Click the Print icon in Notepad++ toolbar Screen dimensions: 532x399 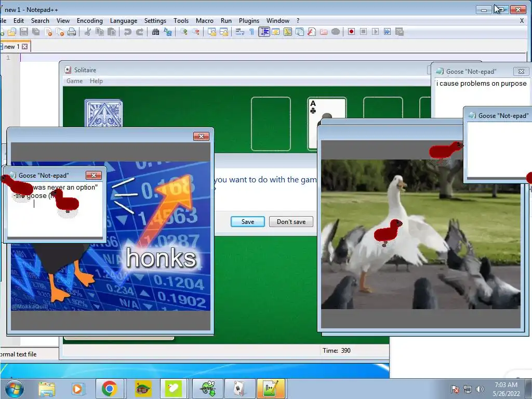click(x=72, y=32)
